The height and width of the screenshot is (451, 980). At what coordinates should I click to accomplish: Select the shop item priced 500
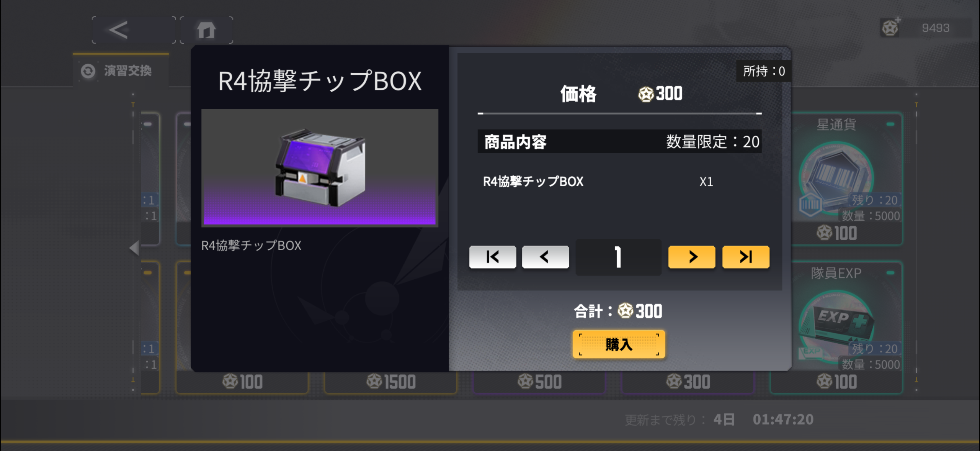(x=539, y=382)
